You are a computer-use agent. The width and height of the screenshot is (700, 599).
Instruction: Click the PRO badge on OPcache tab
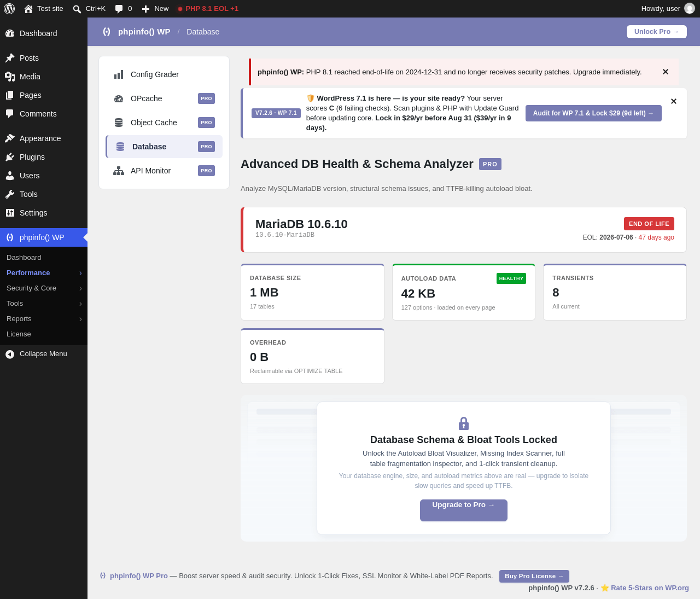tap(206, 98)
